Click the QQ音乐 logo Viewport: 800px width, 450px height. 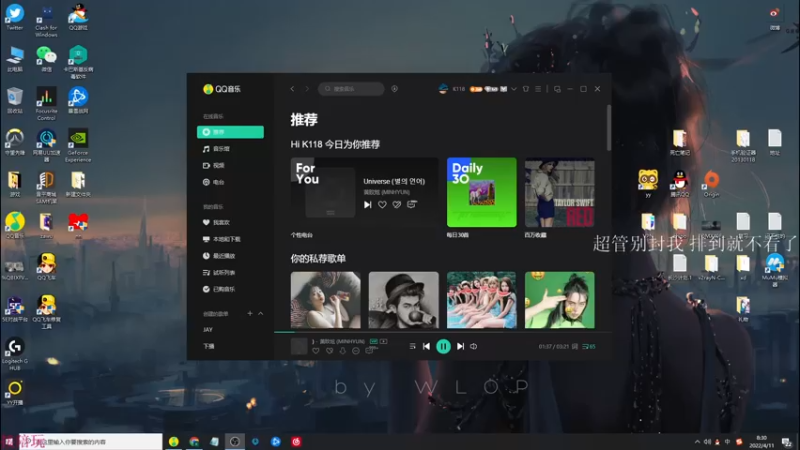pos(222,89)
